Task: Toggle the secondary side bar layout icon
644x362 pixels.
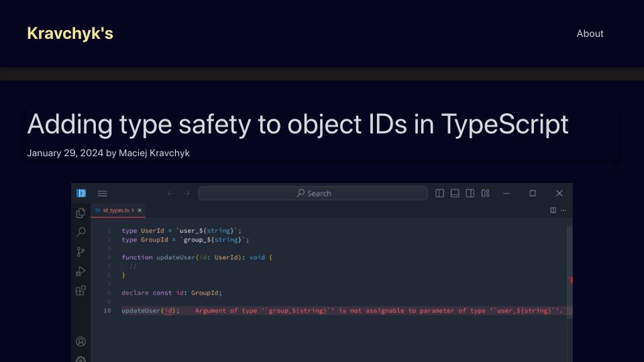Action: point(470,193)
